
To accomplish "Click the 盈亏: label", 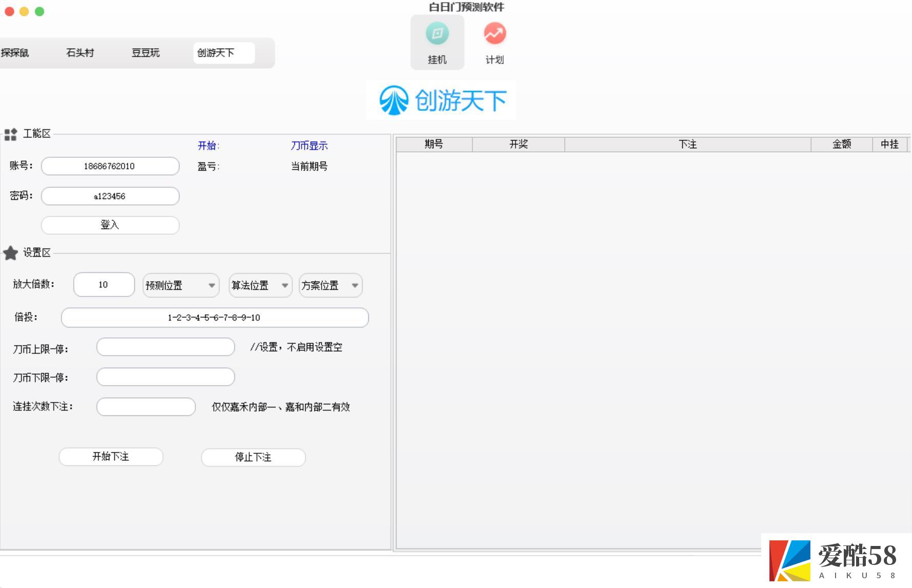I will click(x=209, y=166).
